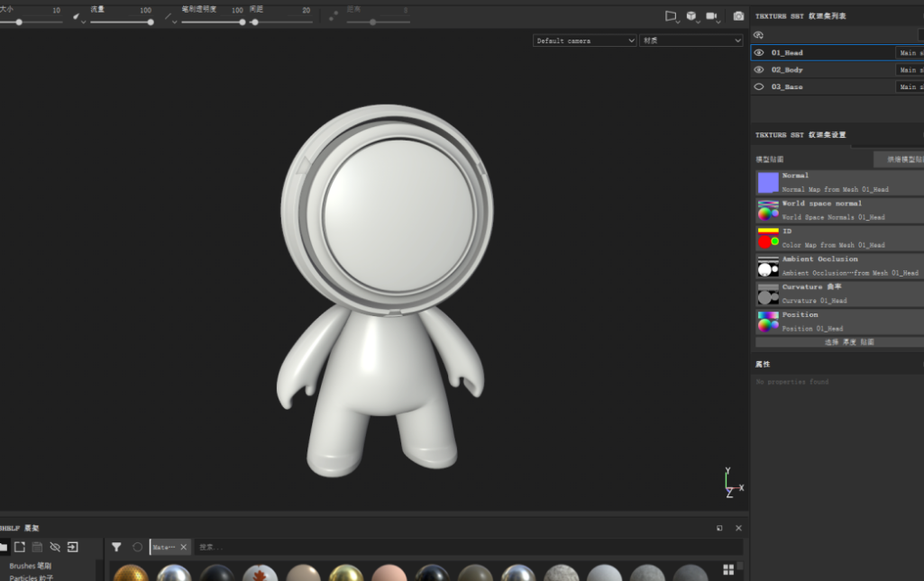Click the filter funnel icon in shelf
This screenshot has width=924, height=581.
click(116, 547)
